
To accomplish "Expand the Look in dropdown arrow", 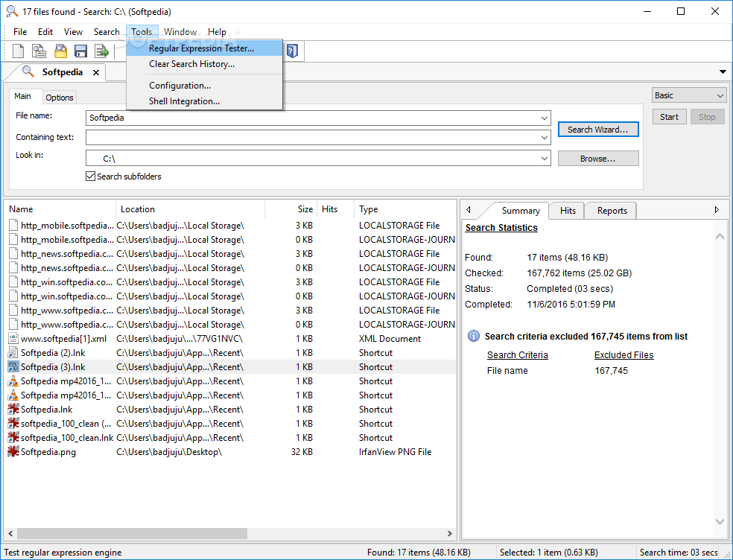I will pos(544,158).
